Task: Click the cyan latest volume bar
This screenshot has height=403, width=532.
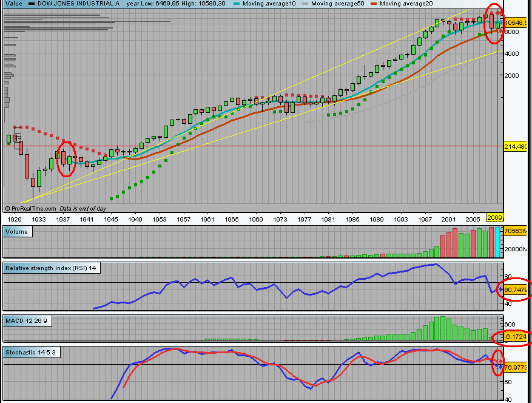Action: click(x=497, y=242)
